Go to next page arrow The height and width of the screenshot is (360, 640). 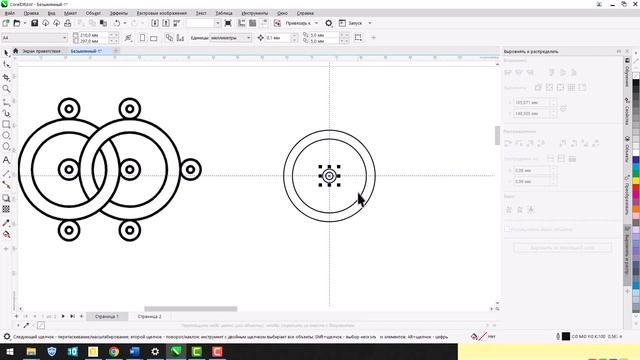[x=63, y=316]
